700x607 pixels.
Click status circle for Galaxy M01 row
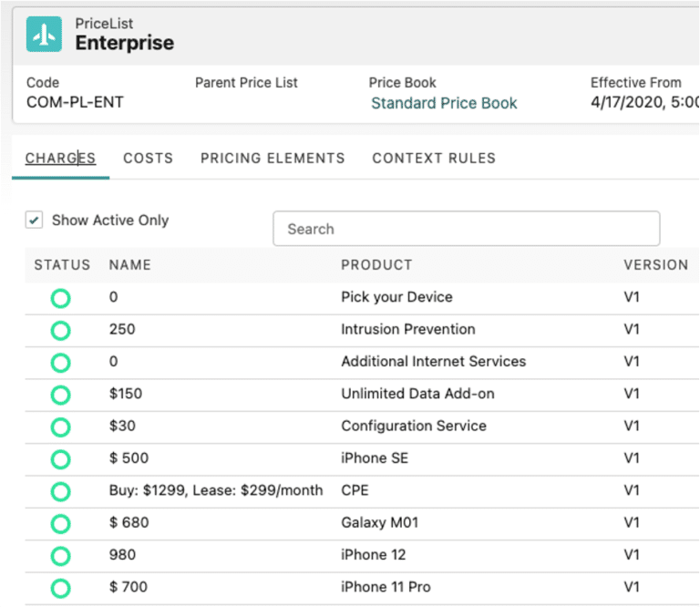point(61,523)
